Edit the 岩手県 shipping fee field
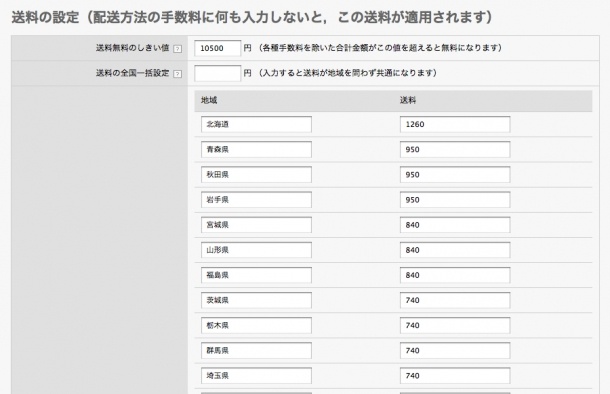This screenshot has width=610, height=394. pos(455,200)
